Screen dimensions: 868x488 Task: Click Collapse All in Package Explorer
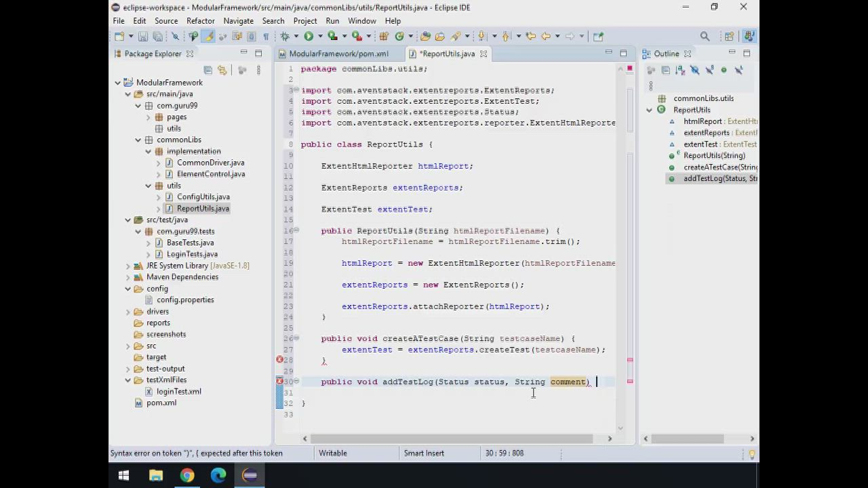point(208,70)
